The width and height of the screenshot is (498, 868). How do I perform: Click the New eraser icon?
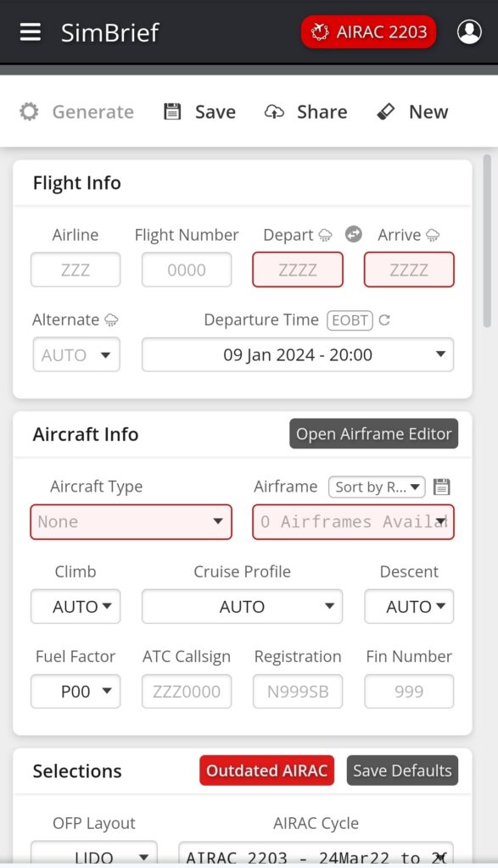(x=385, y=111)
